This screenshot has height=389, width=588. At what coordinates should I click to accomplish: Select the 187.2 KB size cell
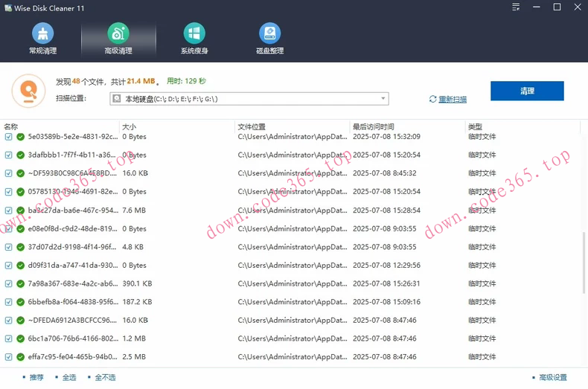tap(137, 302)
